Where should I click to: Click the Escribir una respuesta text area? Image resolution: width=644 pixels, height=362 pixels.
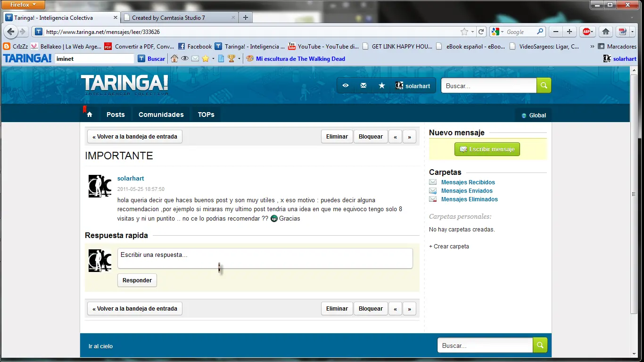(265, 258)
